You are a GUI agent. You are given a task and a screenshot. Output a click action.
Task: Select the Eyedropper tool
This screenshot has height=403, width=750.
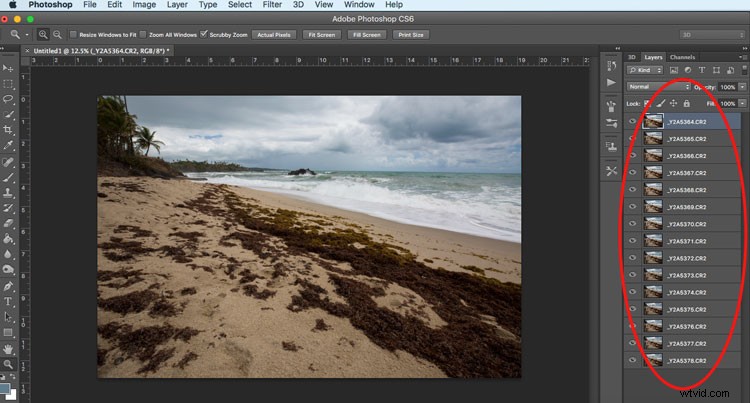click(8, 145)
